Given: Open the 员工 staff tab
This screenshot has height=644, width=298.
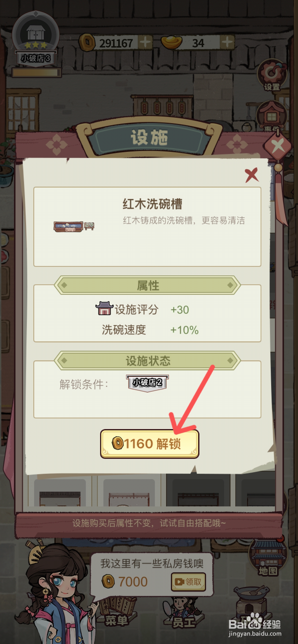Looking at the screenshot, I should pyautogui.click(x=183, y=613).
